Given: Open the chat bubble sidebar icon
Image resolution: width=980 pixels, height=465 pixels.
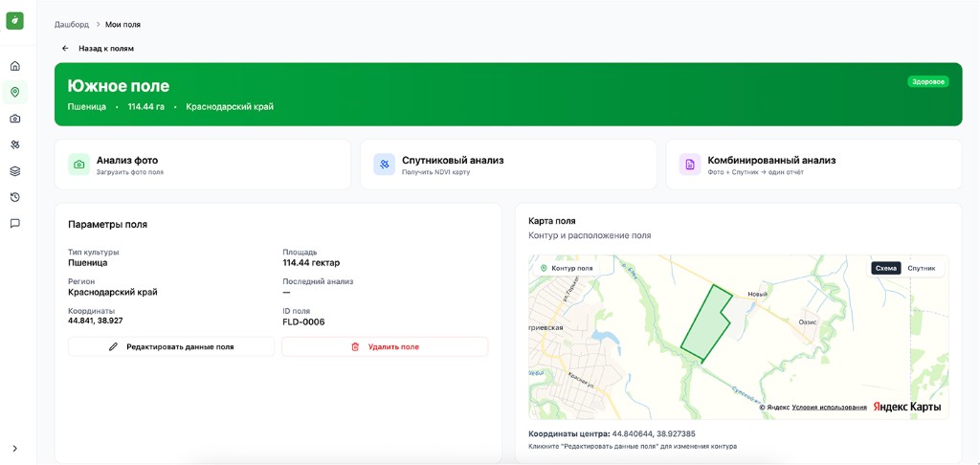Looking at the screenshot, I should click(x=14, y=223).
